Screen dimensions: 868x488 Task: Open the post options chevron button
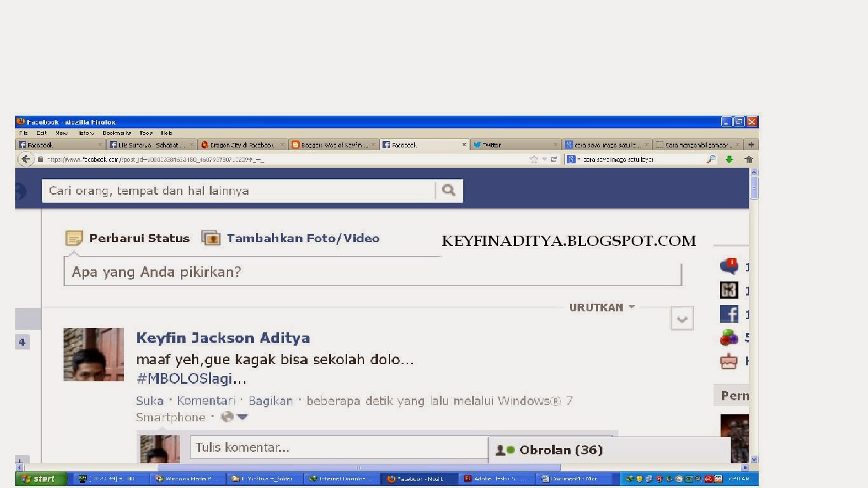[682, 319]
